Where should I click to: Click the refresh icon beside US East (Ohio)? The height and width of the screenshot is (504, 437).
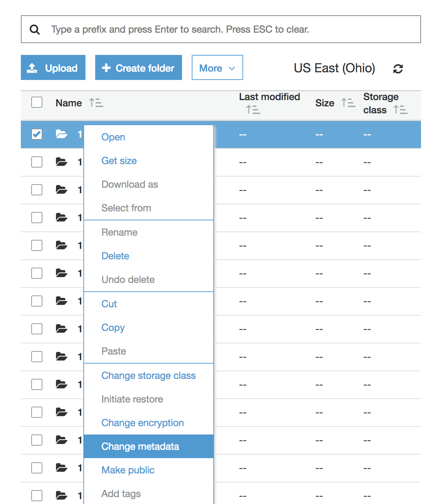coord(398,68)
